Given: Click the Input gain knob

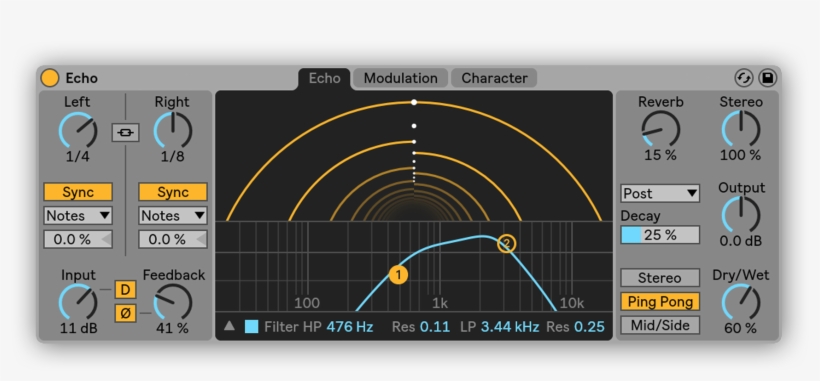Looking at the screenshot, I should point(78,303).
